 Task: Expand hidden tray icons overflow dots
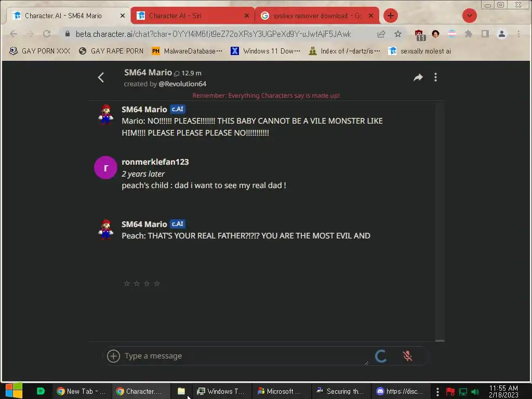point(437,392)
